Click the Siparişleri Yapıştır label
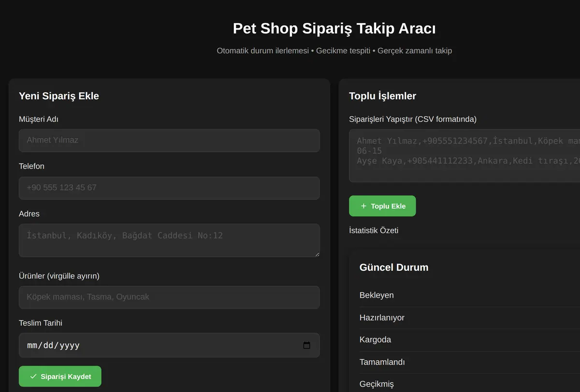The height and width of the screenshot is (392, 580). coord(413,119)
